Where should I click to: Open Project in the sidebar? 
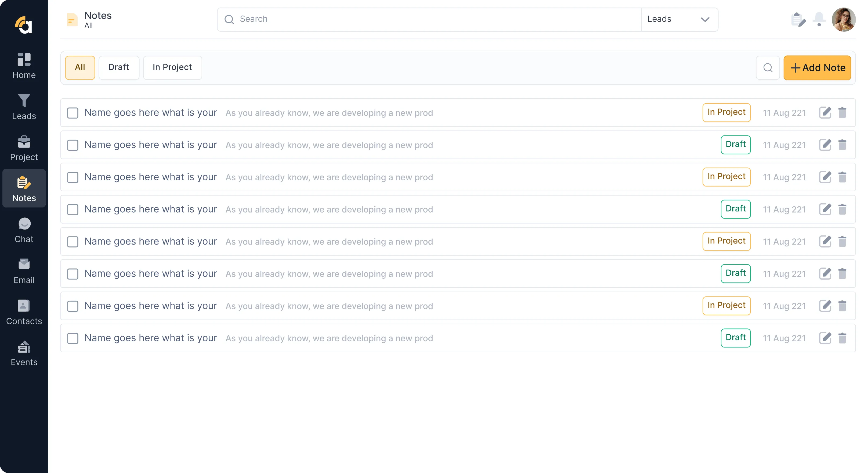(24, 148)
